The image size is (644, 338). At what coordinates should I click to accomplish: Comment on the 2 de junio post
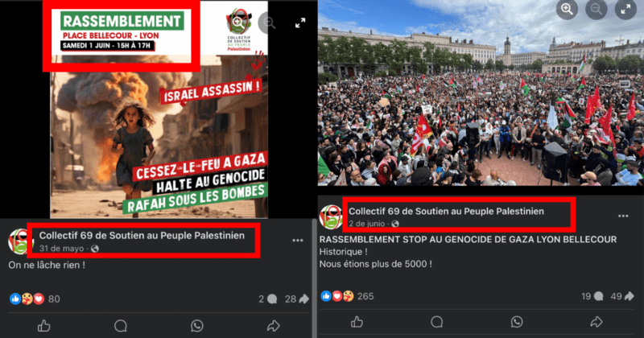436,322
